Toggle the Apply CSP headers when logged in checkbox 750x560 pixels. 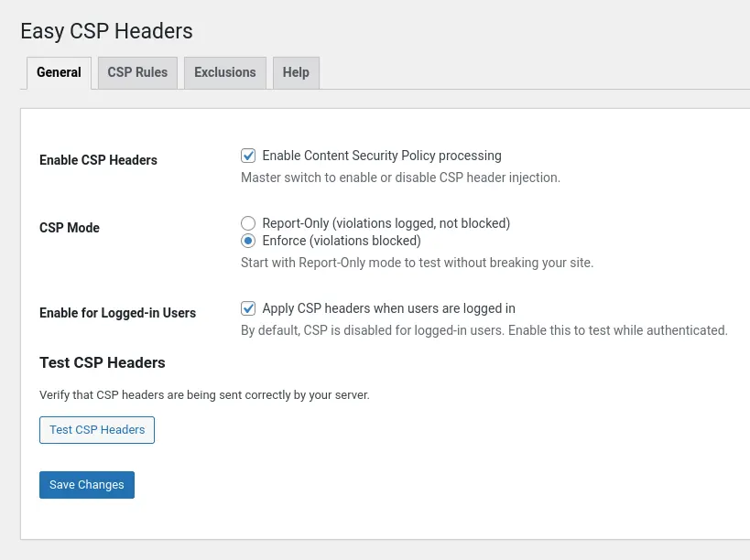248,308
